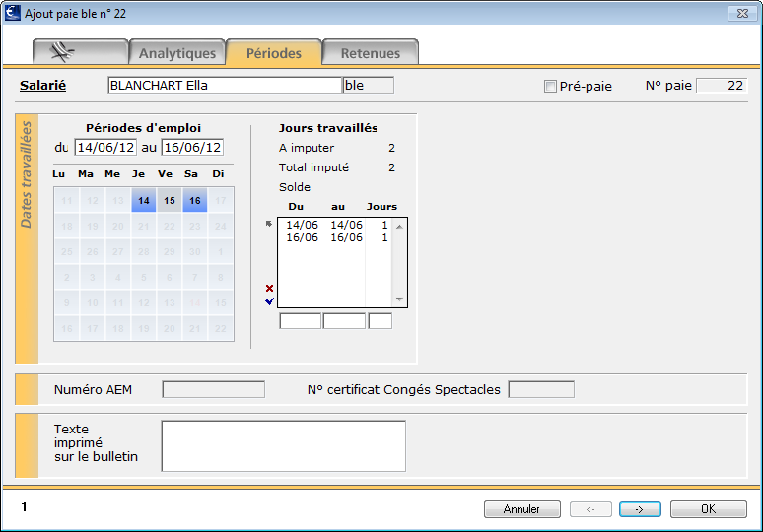Click the Salarié label link
The height and width of the screenshot is (532, 763).
point(42,85)
